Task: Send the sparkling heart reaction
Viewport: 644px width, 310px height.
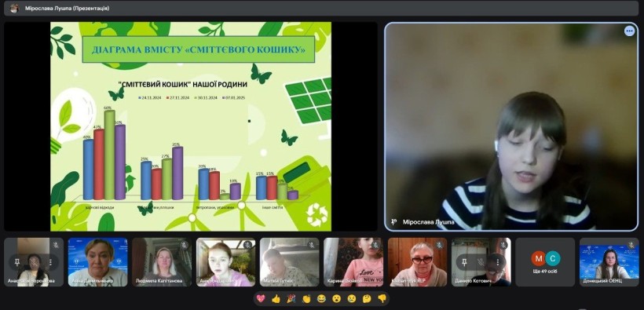Action: pyautogui.click(x=261, y=298)
